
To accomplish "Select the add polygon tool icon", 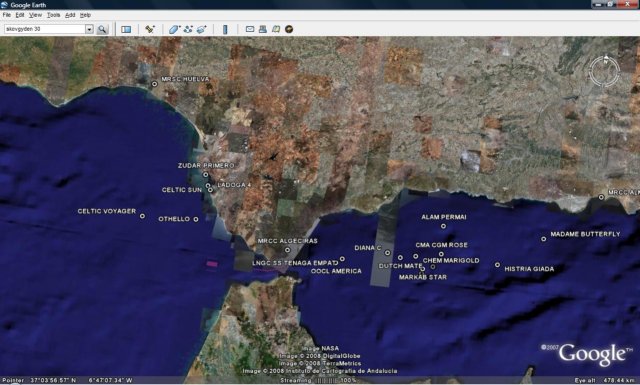I will click(x=174, y=29).
